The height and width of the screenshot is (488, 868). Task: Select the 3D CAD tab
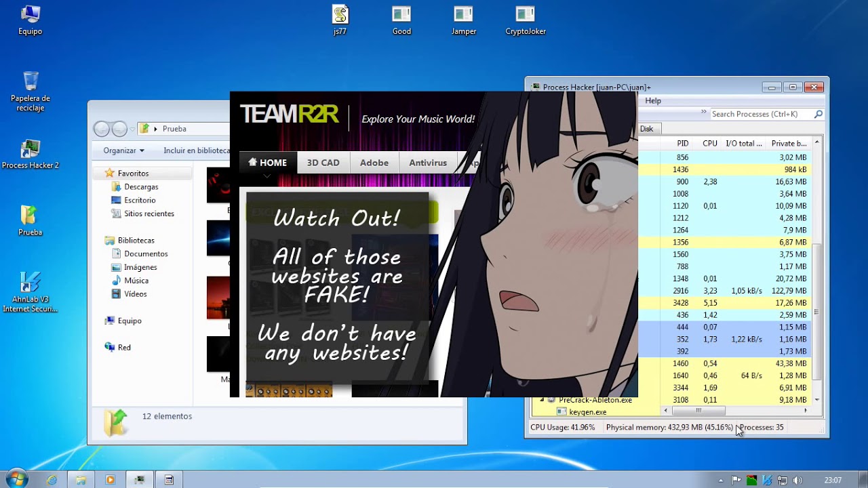[323, 163]
